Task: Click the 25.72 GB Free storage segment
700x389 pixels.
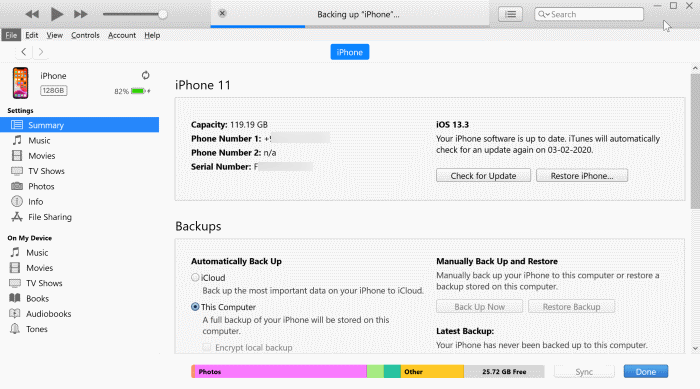Action: tap(504, 372)
